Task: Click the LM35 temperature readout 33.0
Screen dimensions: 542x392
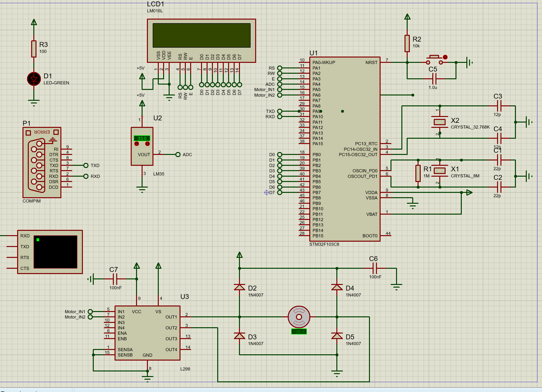Action: coord(142,138)
